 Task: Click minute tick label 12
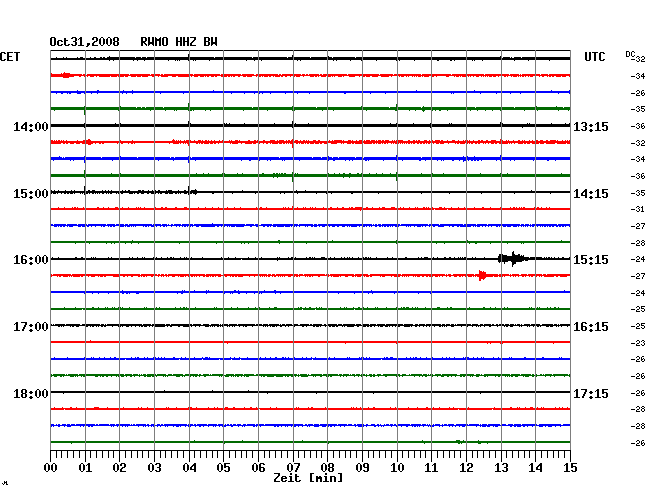click(466, 468)
